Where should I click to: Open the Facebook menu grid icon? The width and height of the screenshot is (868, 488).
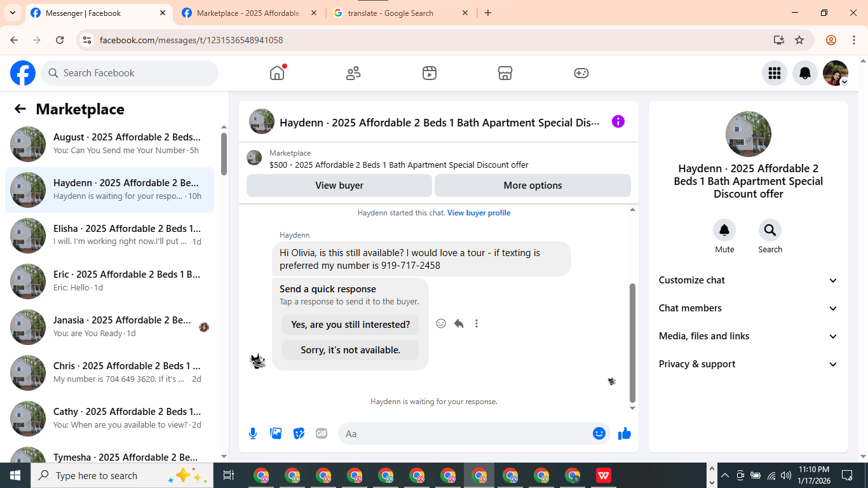click(x=774, y=73)
